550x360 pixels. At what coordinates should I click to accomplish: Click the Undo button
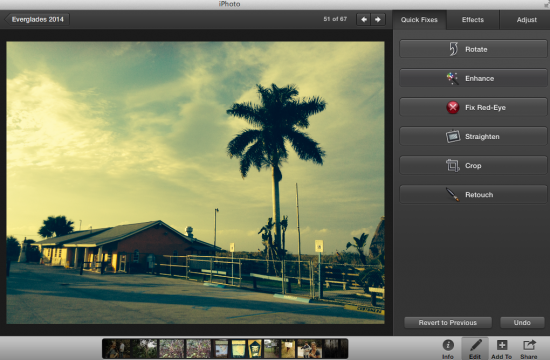(x=522, y=322)
